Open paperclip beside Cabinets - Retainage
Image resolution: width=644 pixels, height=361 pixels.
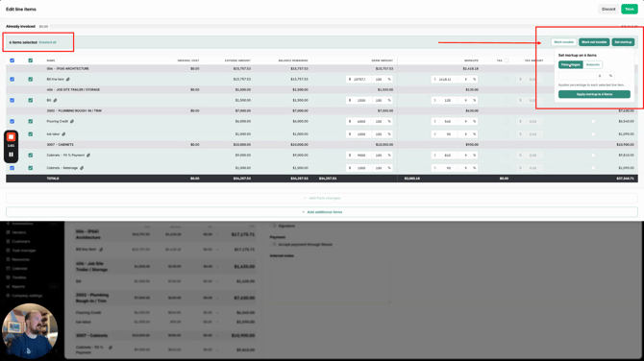(82, 168)
